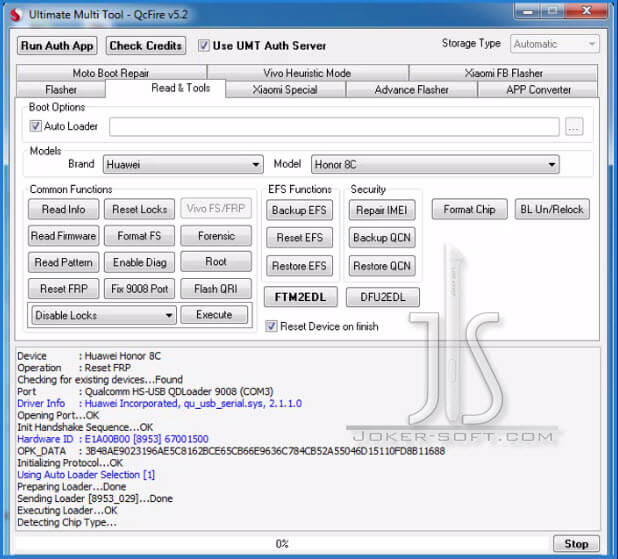Switch to Moto Boot Repair tab
618x559 pixels.
click(111, 73)
